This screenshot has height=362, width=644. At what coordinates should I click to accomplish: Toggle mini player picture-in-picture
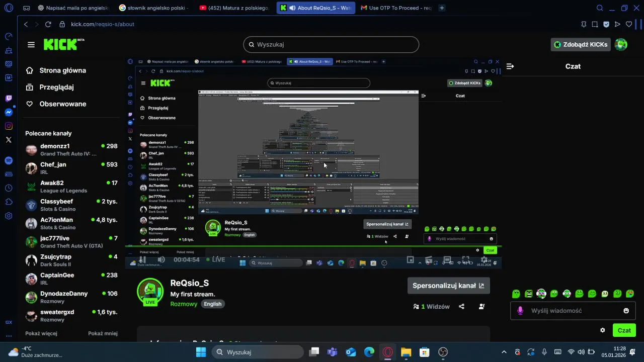410,259
